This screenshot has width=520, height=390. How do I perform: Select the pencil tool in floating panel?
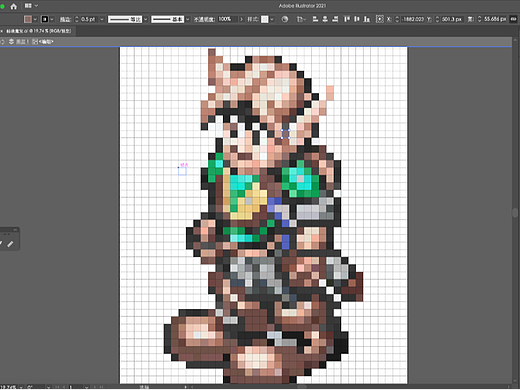point(10,244)
